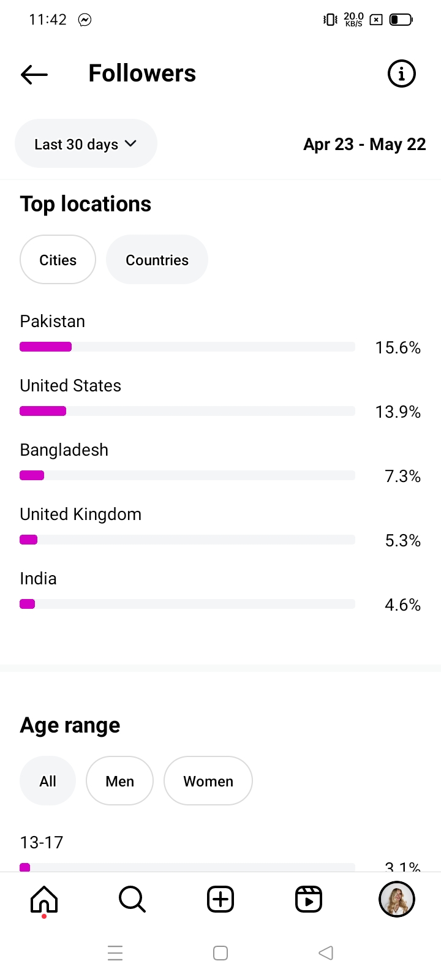Select the All age range filter
The image size is (441, 980).
tap(48, 781)
